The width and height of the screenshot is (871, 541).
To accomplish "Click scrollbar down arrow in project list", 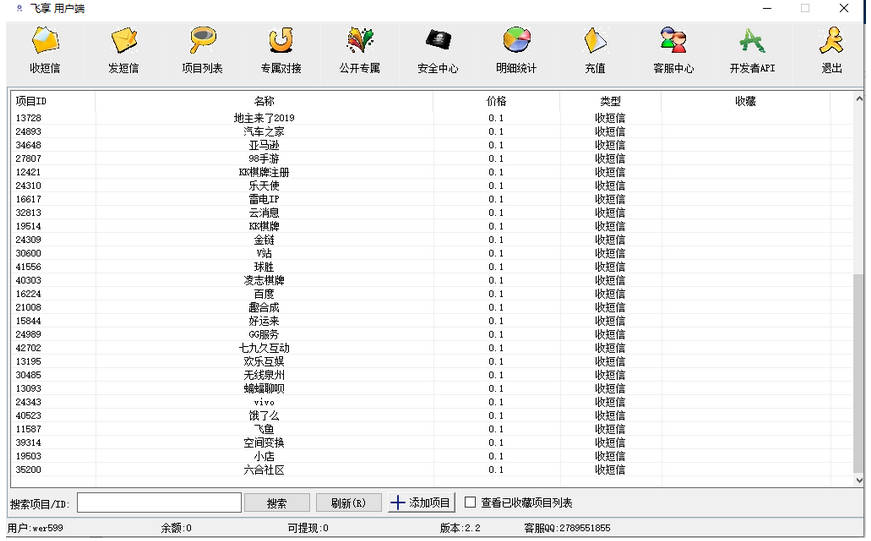I will tap(859, 480).
